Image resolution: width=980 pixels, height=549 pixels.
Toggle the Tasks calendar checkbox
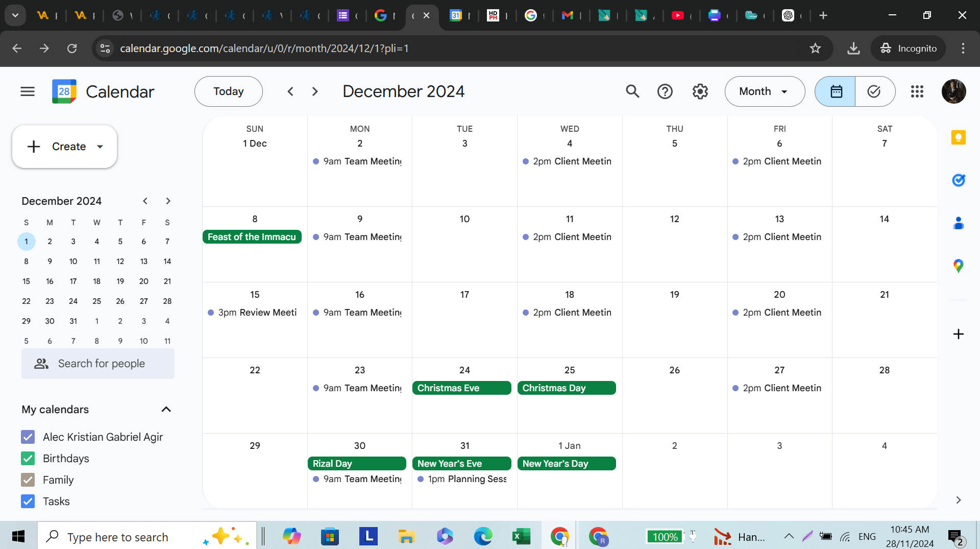tap(28, 502)
